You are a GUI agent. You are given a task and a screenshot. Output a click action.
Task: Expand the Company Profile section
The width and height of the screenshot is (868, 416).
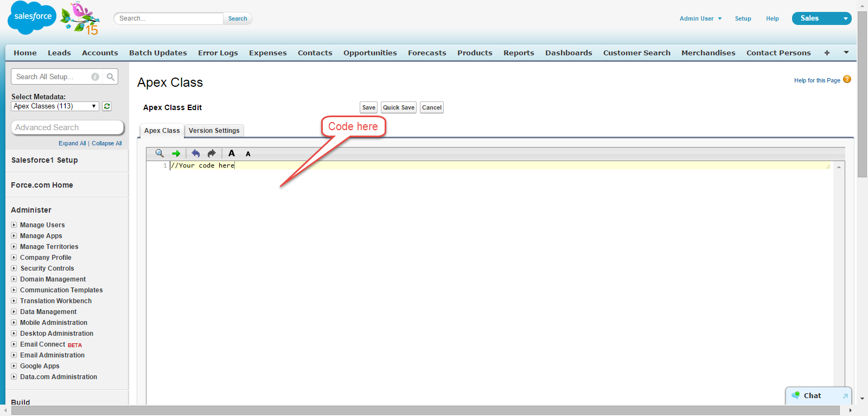click(14, 257)
